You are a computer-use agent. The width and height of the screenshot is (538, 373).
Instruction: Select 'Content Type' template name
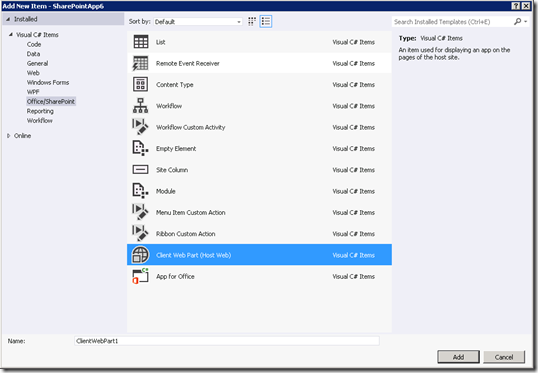click(175, 85)
